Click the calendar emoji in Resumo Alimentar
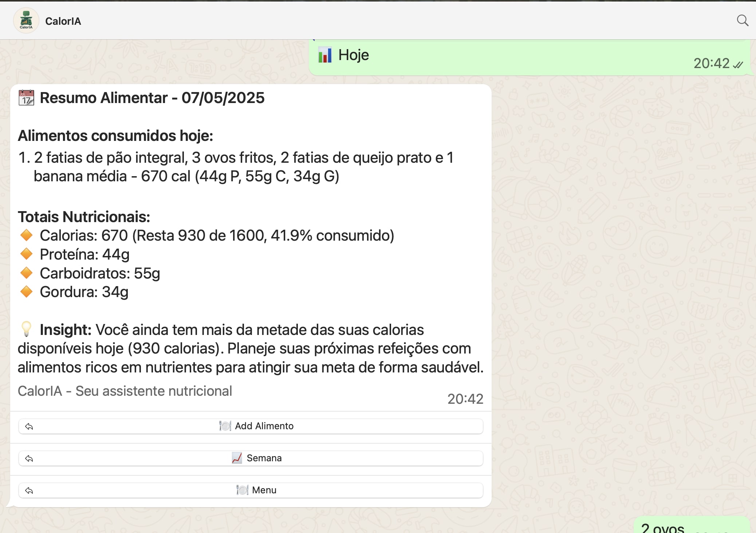 coord(26,98)
